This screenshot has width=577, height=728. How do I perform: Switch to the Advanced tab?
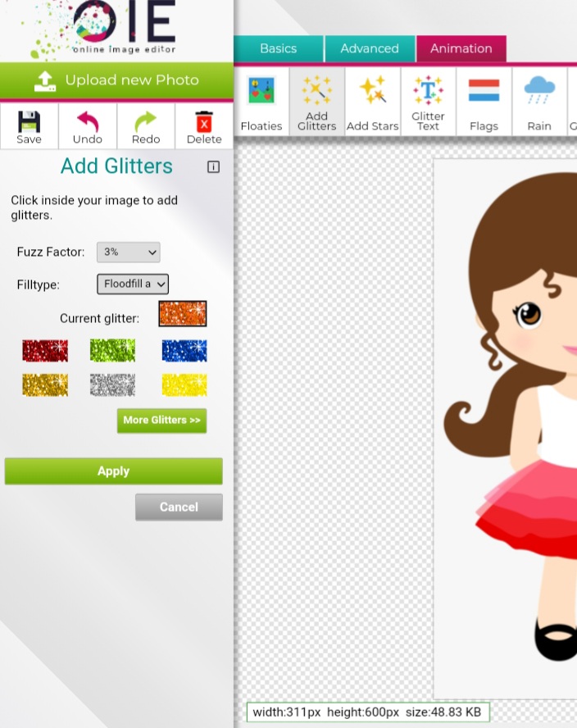[370, 49]
